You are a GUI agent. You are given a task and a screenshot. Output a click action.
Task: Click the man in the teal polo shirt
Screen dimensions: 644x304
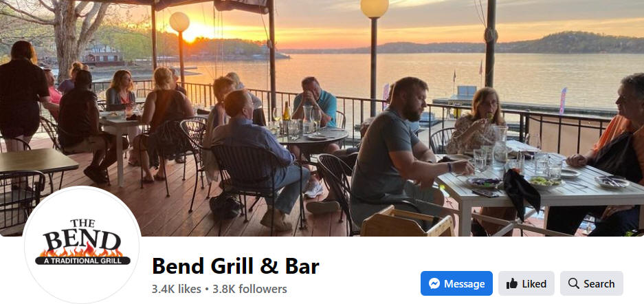point(315,104)
